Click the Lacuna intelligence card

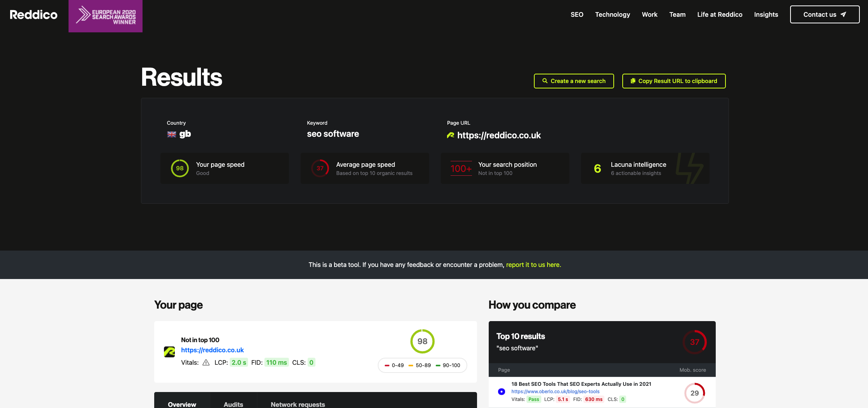[x=645, y=168]
